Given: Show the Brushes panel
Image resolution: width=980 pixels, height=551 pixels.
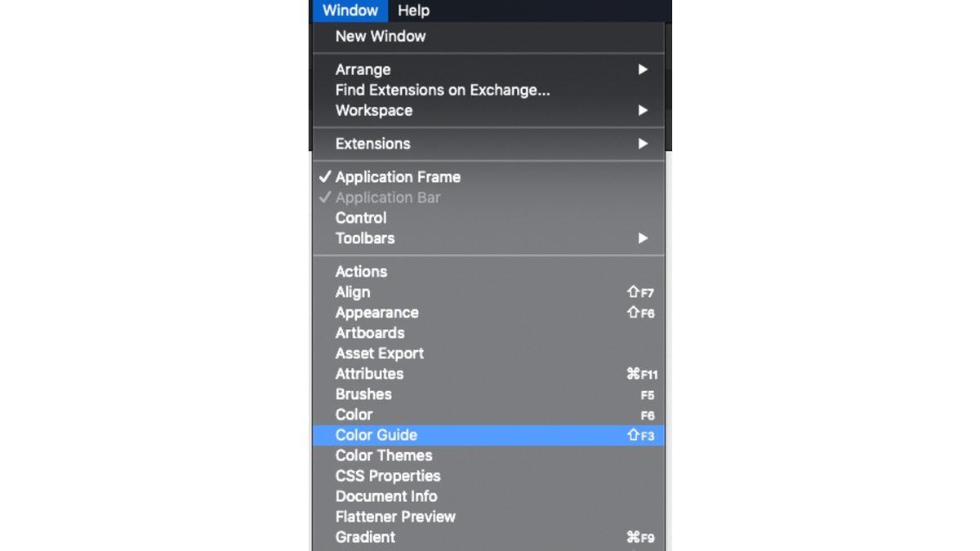Looking at the screenshot, I should point(363,394).
